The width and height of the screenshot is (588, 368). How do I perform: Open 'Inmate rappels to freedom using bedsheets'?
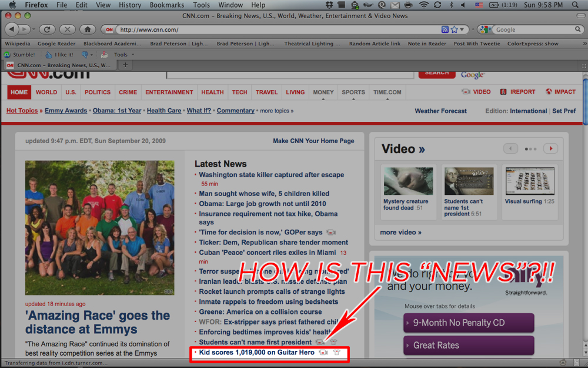click(x=268, y=301)
